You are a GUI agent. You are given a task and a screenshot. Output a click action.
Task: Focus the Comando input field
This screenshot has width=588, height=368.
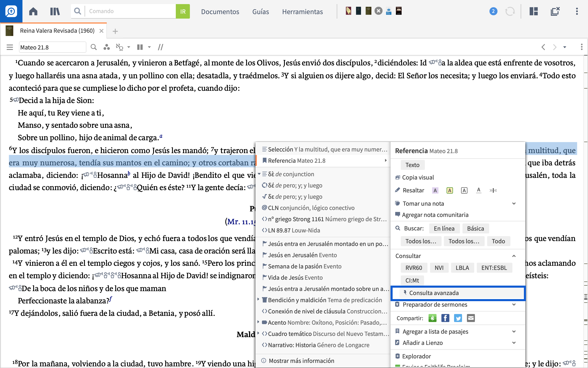[x=130, y=11]
